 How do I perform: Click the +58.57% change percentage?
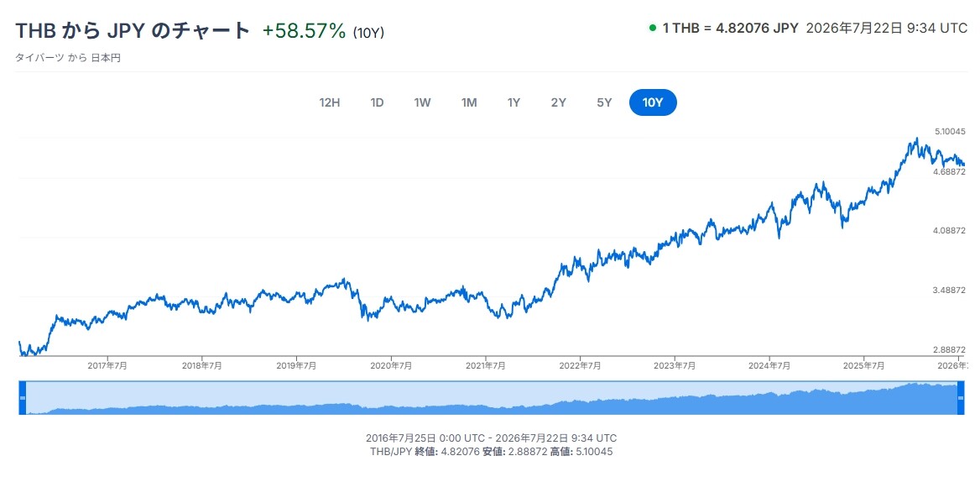click(x=304, y=30)
